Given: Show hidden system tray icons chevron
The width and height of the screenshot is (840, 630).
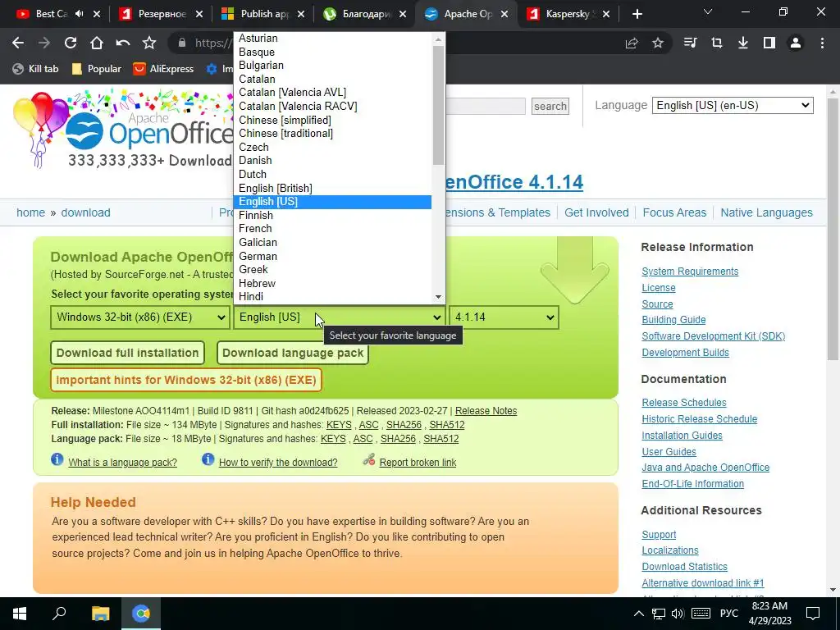Looking at the screenshot, I should click(x=639, y=614).
